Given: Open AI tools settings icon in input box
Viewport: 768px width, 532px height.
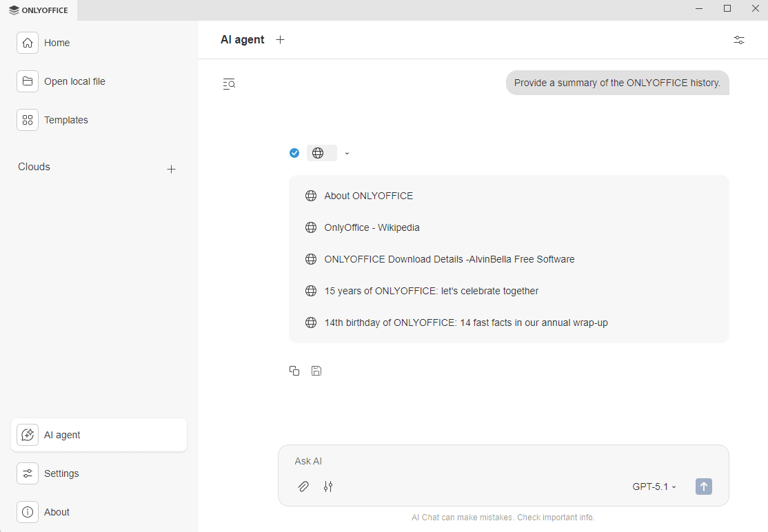Looking at the screenshot, I should click(328, 487).
